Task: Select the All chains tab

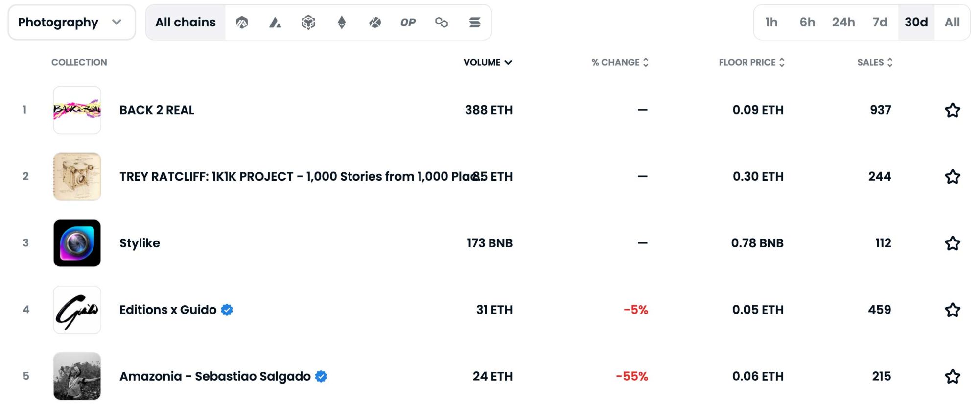Action: pyautogui.click(x=186, y=23)
